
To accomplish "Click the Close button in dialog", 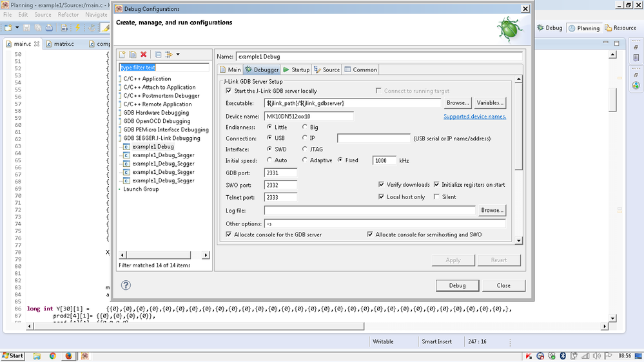I will [x=503, y=285].
